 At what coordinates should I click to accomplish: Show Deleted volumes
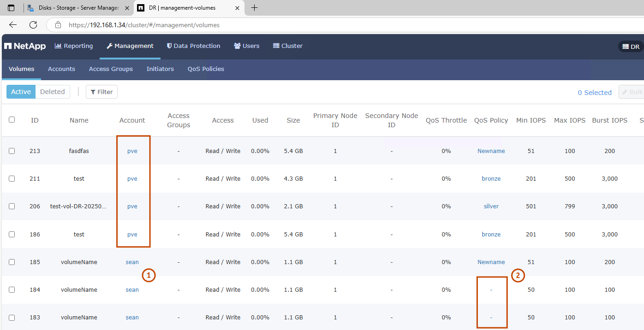[53, 92]
